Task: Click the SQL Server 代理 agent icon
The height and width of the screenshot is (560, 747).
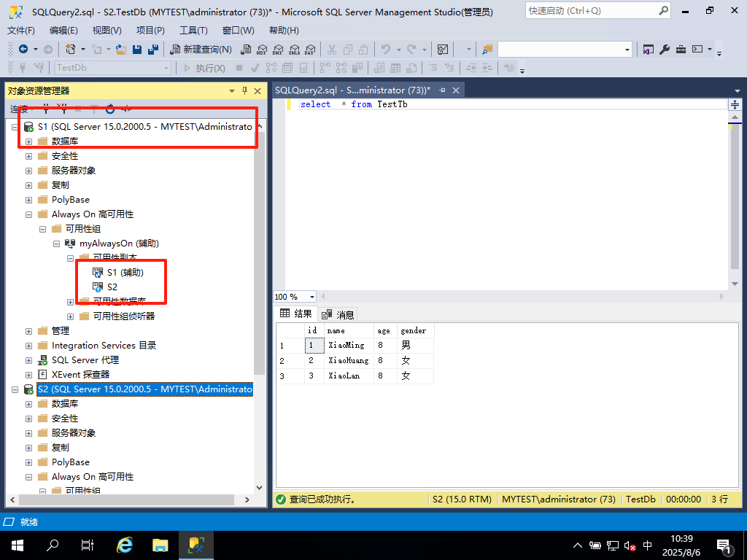Action: pyautogui.click(x=42, y=360)
